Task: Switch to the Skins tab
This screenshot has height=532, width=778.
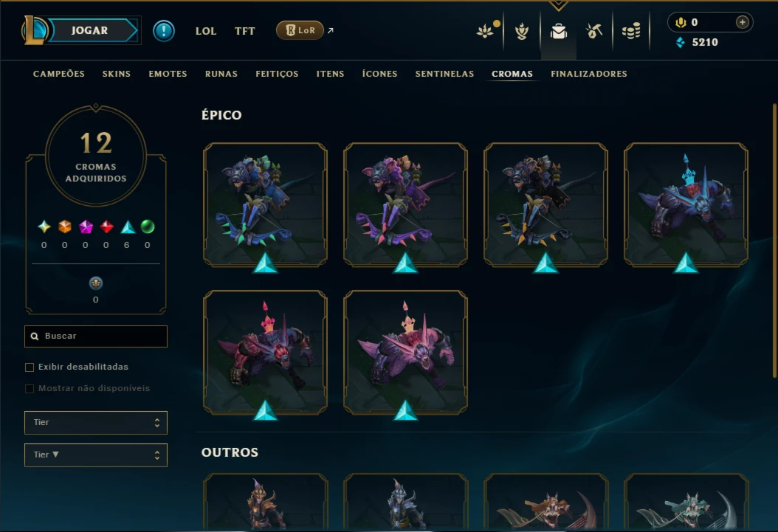Action: click(x=117, y=74)
